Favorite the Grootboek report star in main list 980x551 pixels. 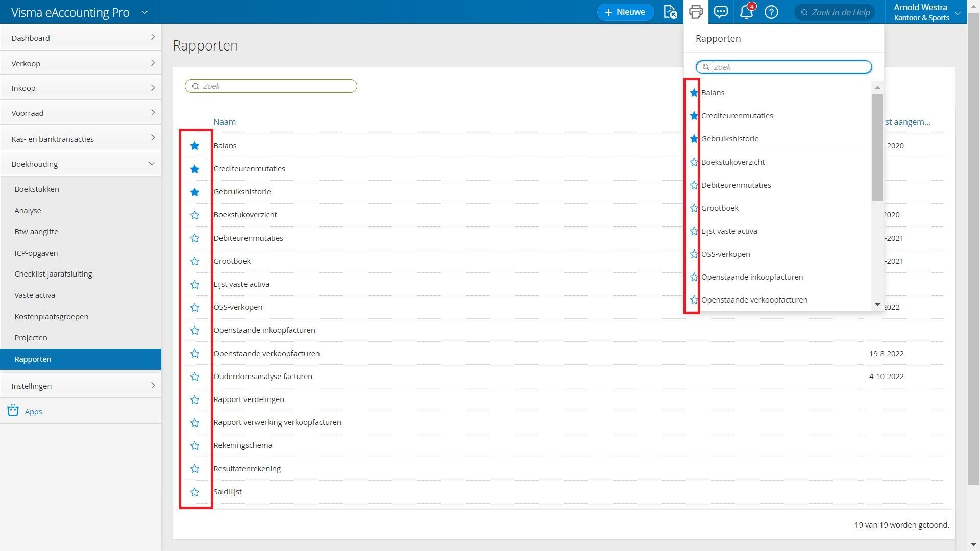(x=194, y=261)
